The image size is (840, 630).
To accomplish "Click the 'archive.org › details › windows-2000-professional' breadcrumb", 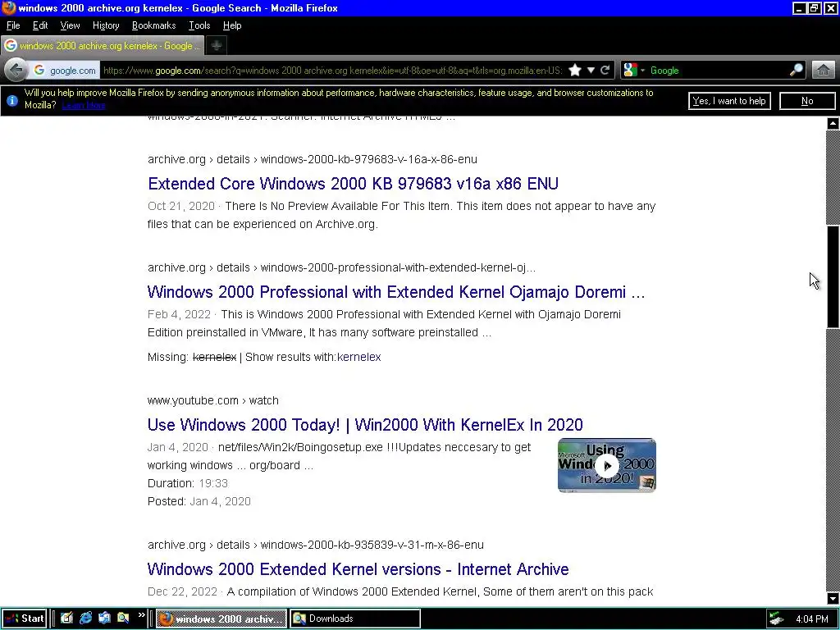I will click(342, 267).
